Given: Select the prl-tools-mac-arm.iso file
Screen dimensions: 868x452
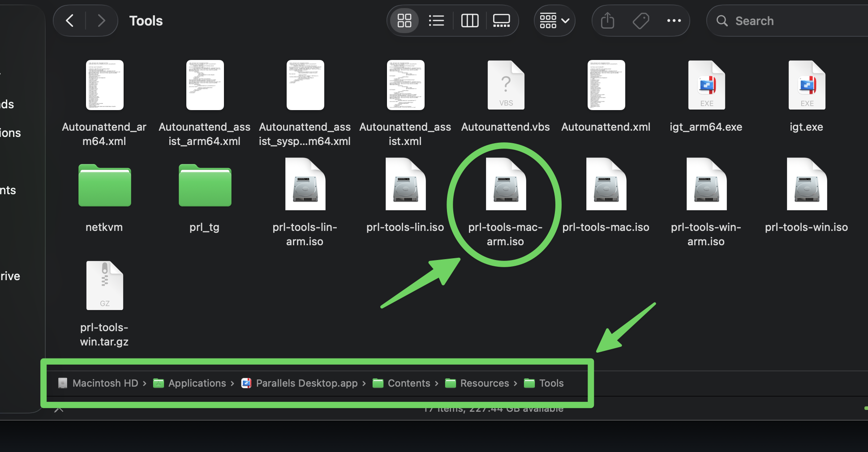Looking at the screenshot, I should (x=506, y=184).
